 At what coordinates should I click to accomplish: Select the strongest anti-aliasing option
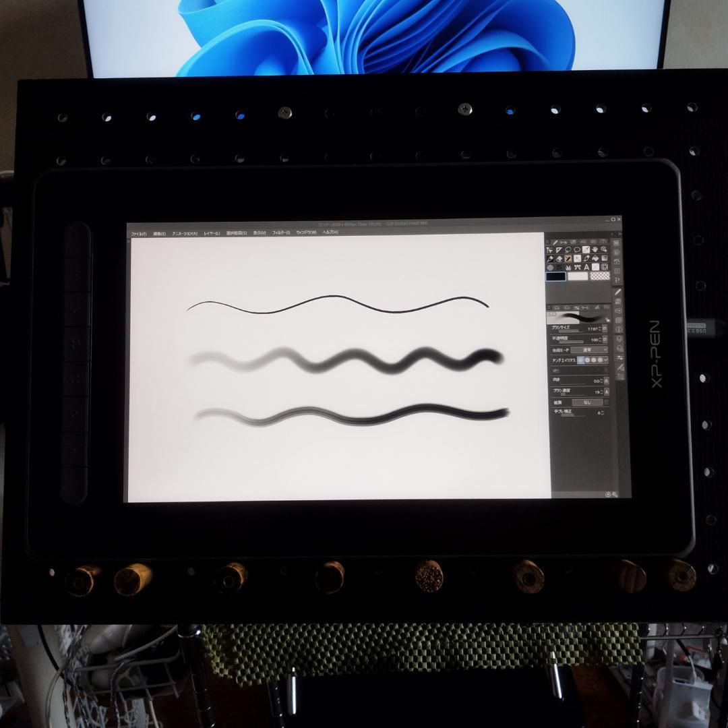click(x=600, y=361)
